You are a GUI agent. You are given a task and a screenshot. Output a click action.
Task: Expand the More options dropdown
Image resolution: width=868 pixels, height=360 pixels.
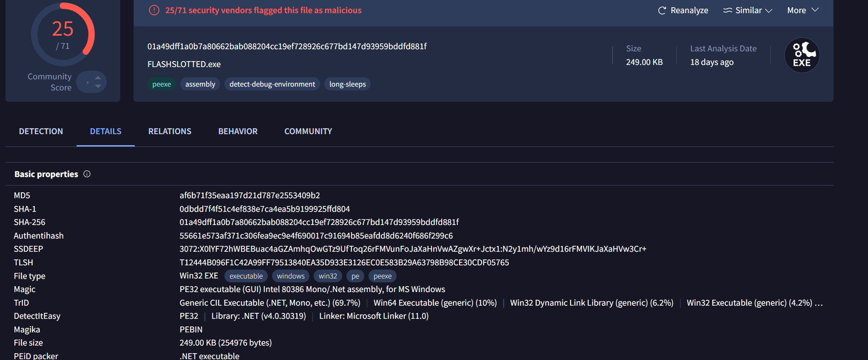tap(803, 10)
